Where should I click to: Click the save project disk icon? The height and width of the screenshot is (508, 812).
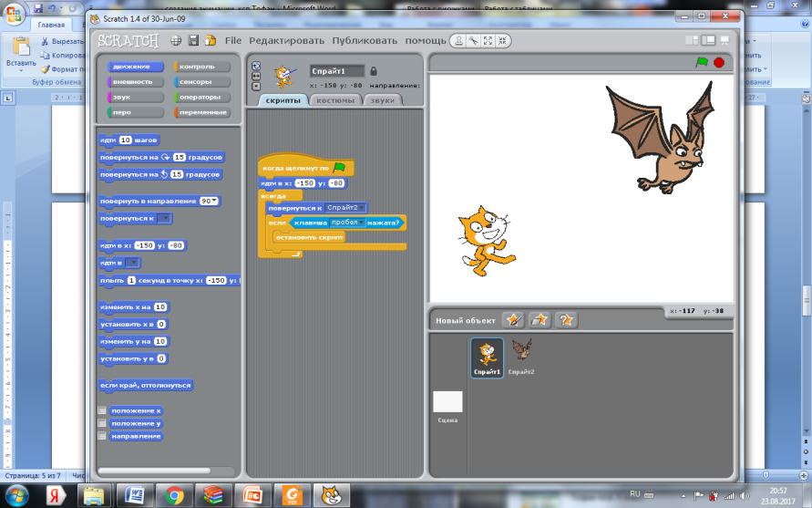click(x=193, y=41)
